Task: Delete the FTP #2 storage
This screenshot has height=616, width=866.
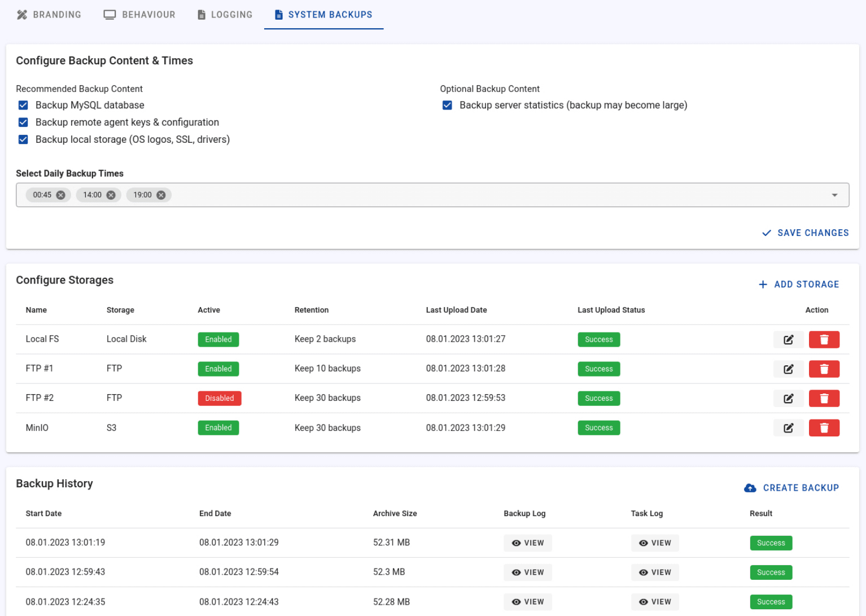Action: click(x=824, y=398)
